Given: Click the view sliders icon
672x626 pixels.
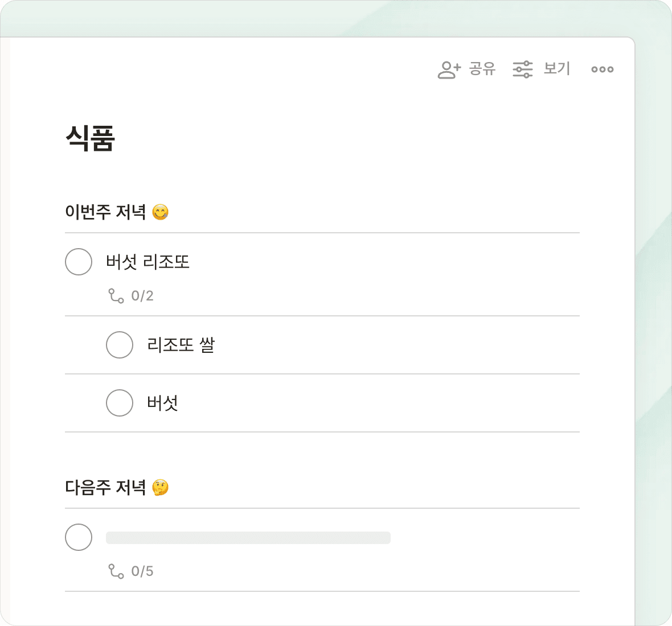Looking at the screenshot, I should pos(522,69).
